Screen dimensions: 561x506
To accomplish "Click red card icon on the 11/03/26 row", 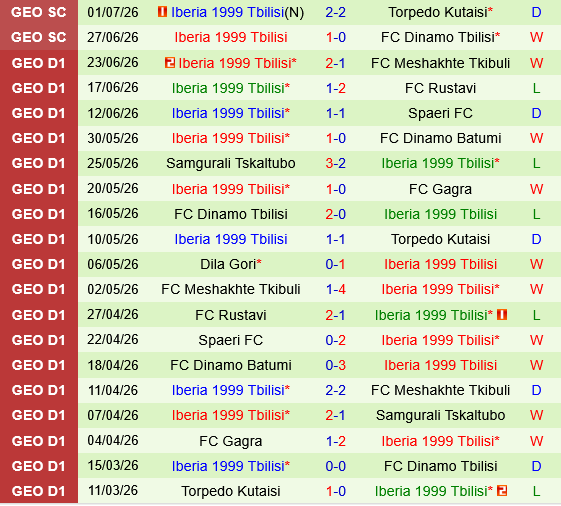I will (502, 491).
